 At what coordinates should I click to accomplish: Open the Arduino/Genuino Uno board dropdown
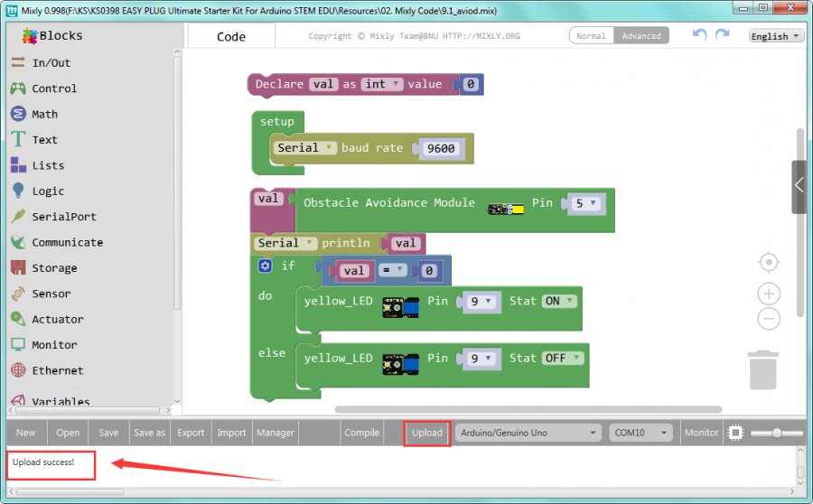tap(528, 433)
